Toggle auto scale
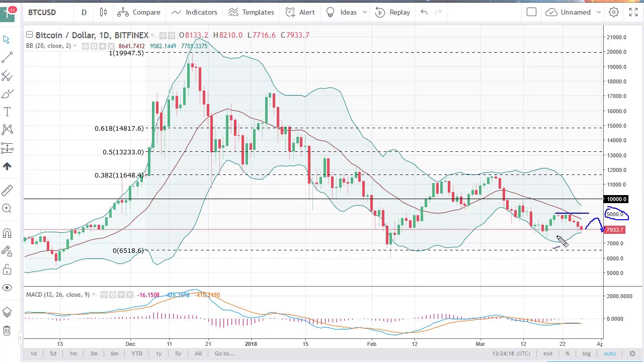 610,353
